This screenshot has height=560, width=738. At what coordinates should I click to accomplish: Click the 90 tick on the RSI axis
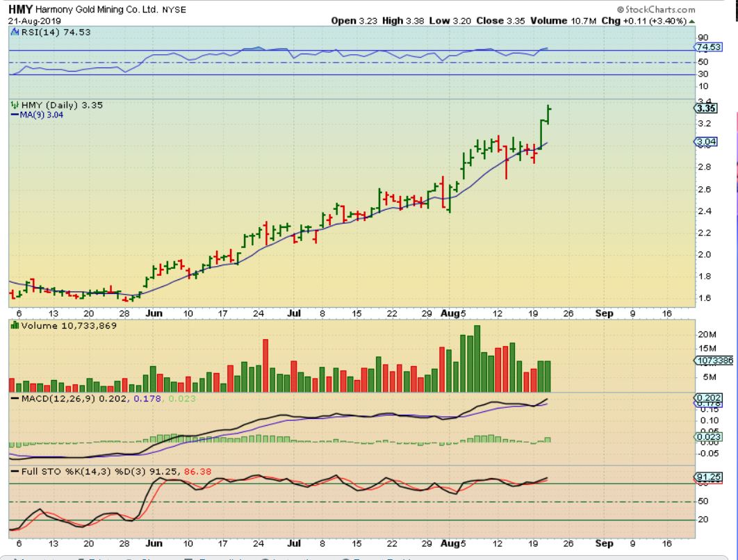(703, 38)
